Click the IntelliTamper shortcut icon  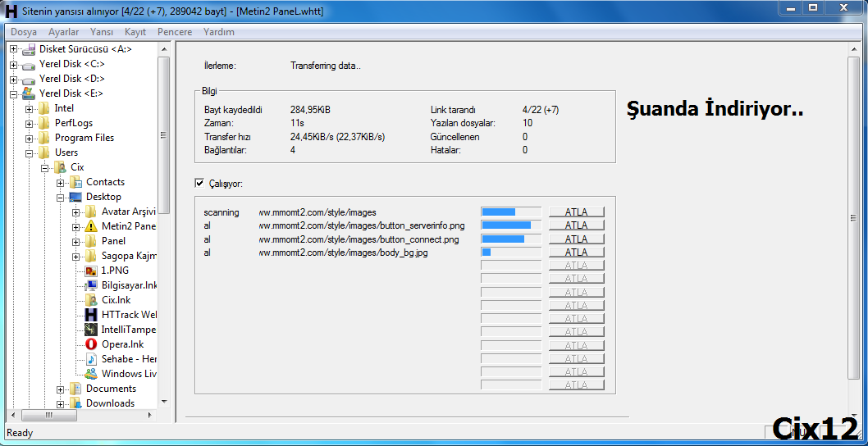pyautogui.click(x=91, y=330)
